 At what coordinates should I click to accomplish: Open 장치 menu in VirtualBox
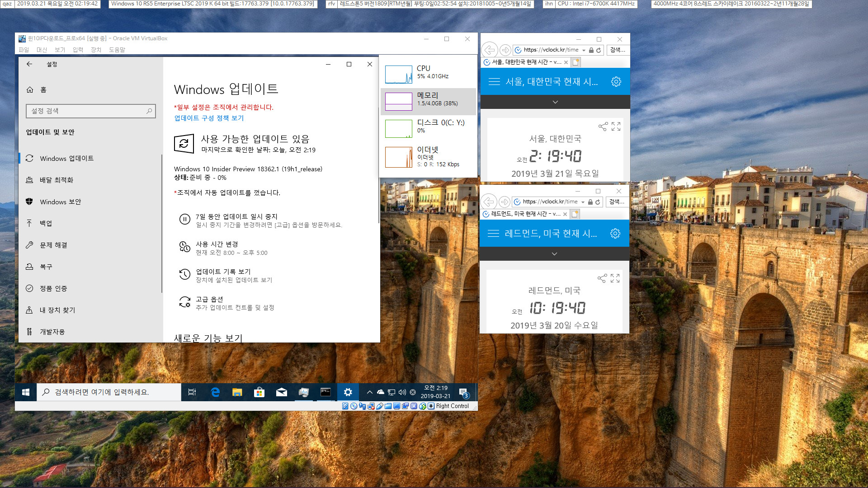tap(96, 50)
